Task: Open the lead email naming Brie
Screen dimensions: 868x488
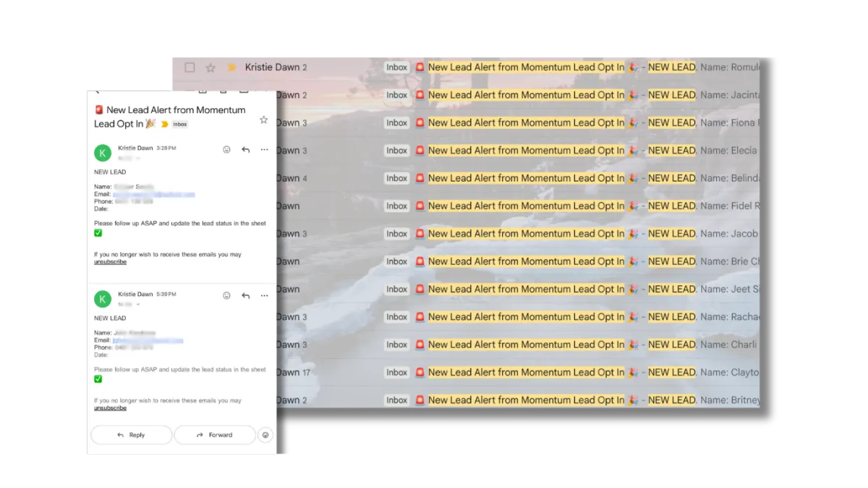Action: 518,261
